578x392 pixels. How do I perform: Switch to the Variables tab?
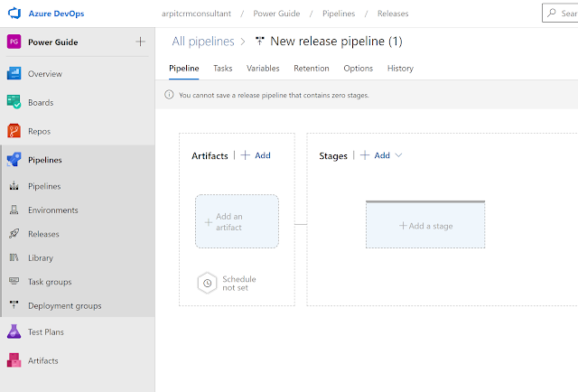263,69
